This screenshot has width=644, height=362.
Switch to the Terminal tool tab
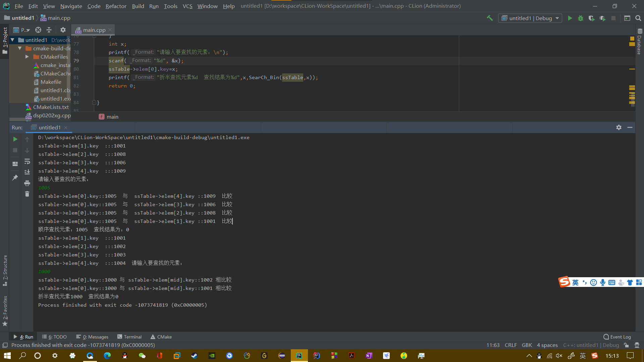[129, 337]
